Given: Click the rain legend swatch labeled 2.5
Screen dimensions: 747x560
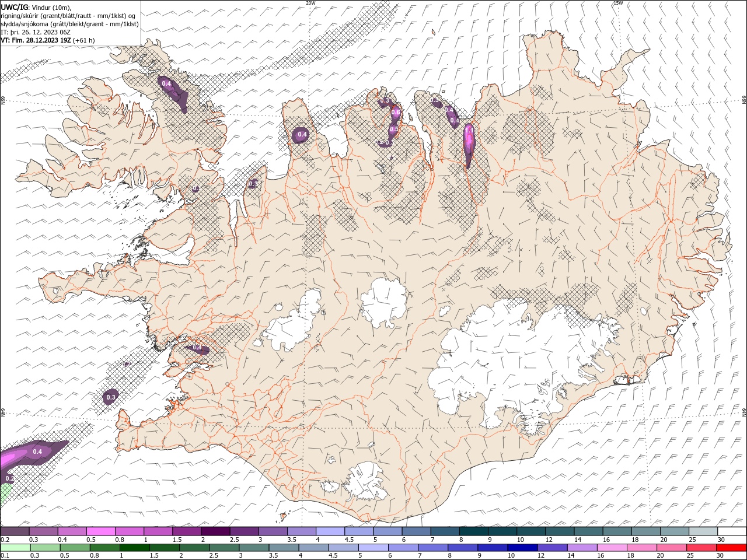Looking at the screenshot, I should (224, 548).
